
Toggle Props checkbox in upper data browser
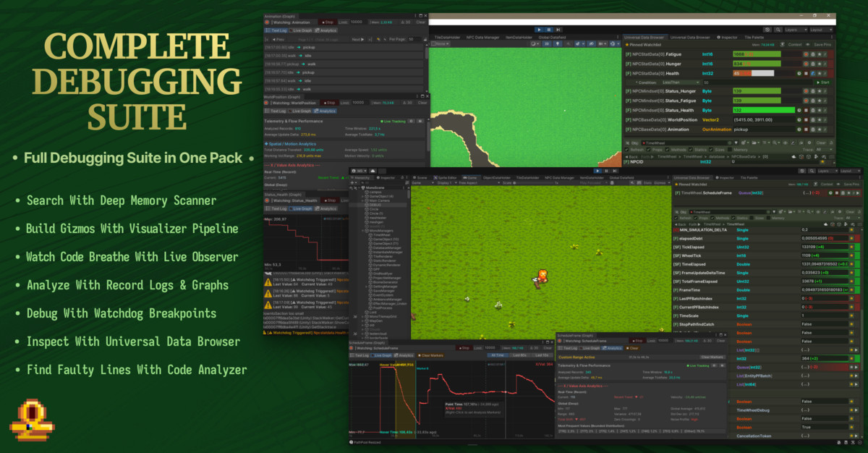648,150
